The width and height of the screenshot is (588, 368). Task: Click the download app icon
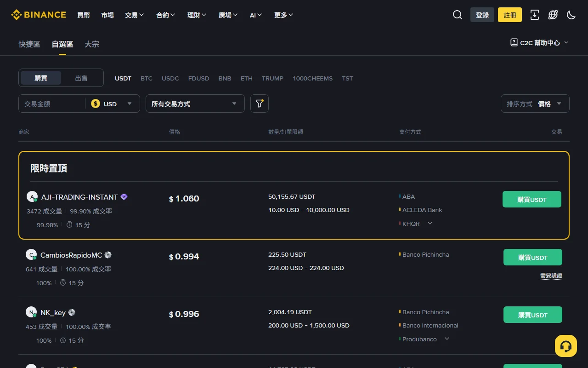click(x=535, y=15)
